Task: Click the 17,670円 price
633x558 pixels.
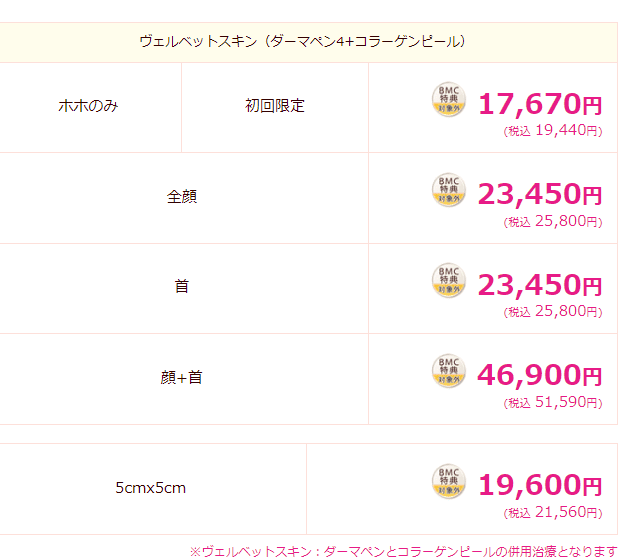Action: 540,104
